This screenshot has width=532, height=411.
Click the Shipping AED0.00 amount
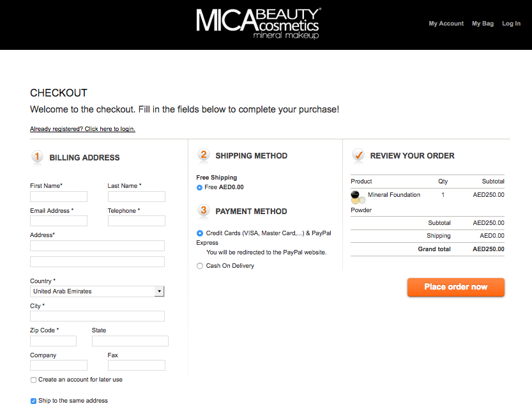point(492,236)
